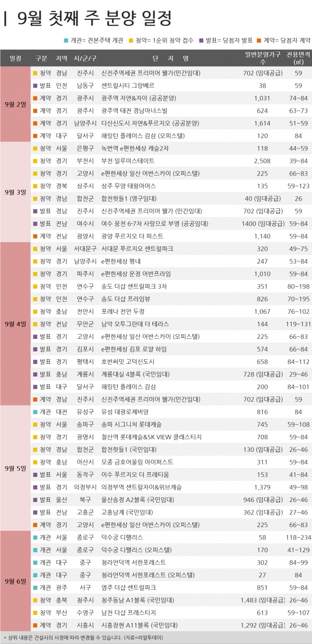Click the 전용면적(㎡) column header

click(298, 58)
